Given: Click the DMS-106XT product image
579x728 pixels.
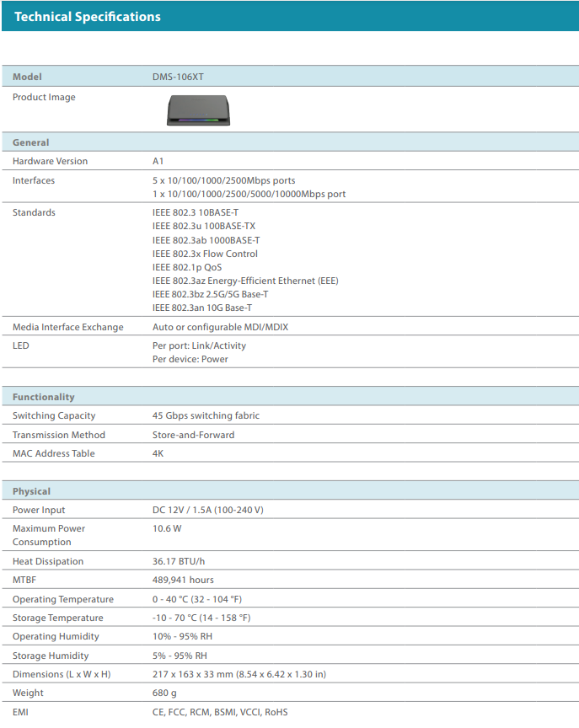Looking at the screenshot, I should [196, 110].
